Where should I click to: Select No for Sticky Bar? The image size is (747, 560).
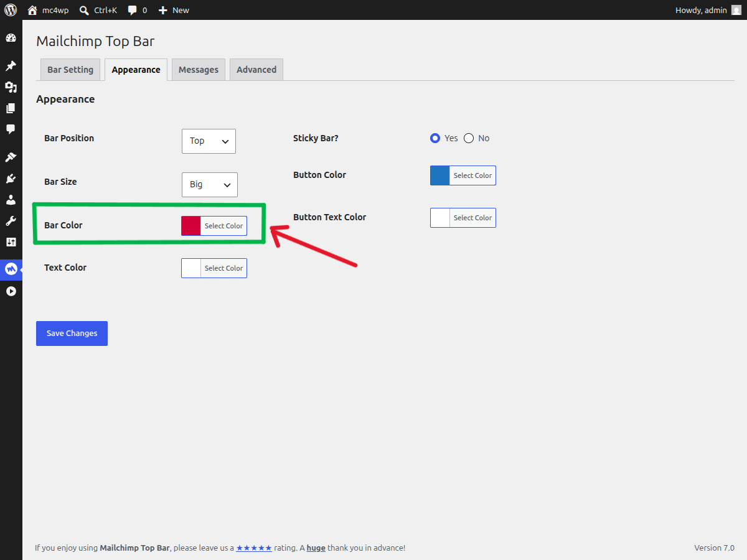tap(469, 138)
